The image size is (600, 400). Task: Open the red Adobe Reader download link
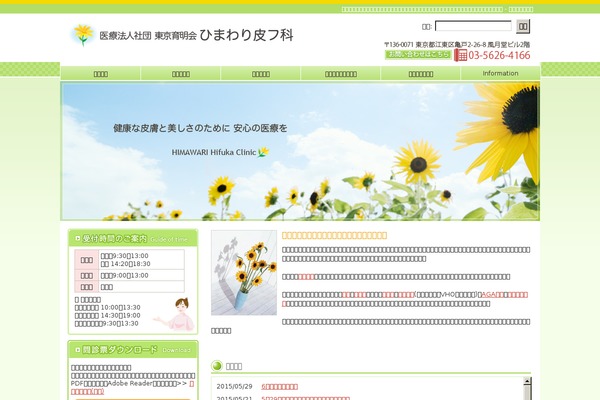click(132, 387)
